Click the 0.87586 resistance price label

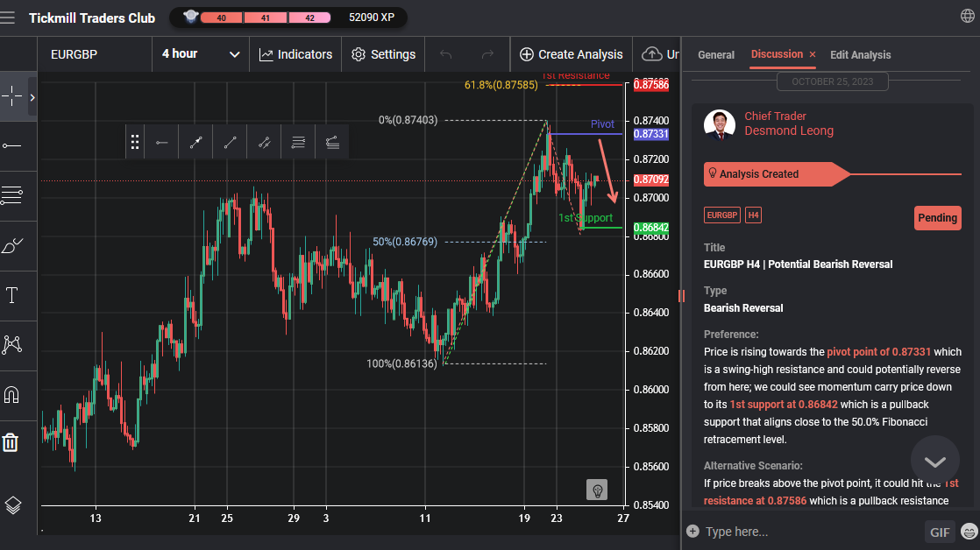point(651,85)
